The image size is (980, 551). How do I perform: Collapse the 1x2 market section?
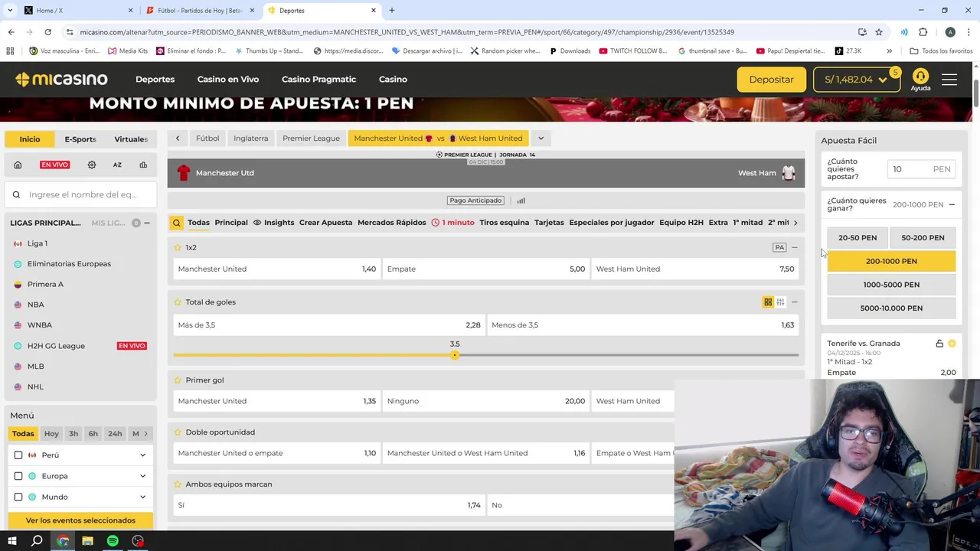795,248
